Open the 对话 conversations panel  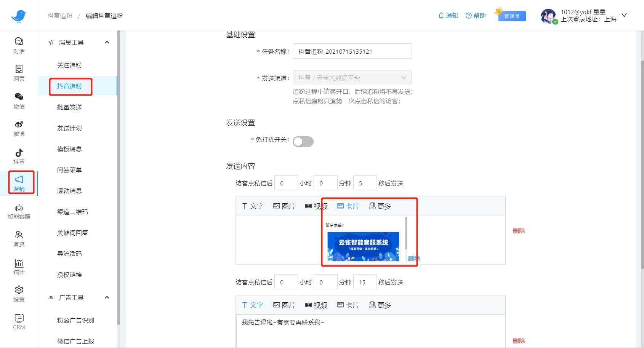[19, 45]
